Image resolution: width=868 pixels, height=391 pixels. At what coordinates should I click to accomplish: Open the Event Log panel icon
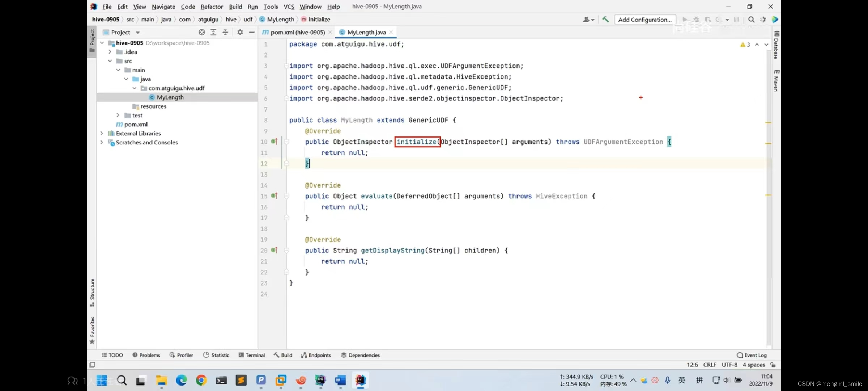tap(739, 355)
